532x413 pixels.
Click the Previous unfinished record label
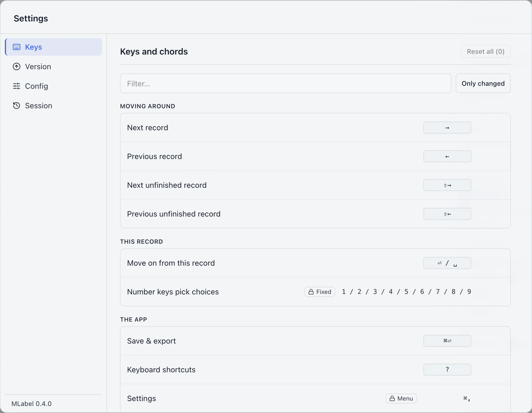(174, 214)
